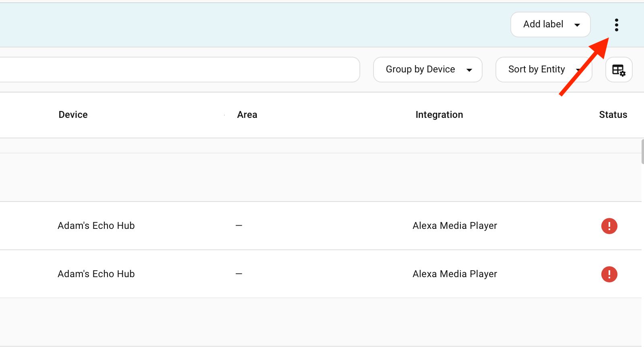Click the first Adam's Echo Hub error status icon
The image size is (644, 362).
(x=609, y=226)
